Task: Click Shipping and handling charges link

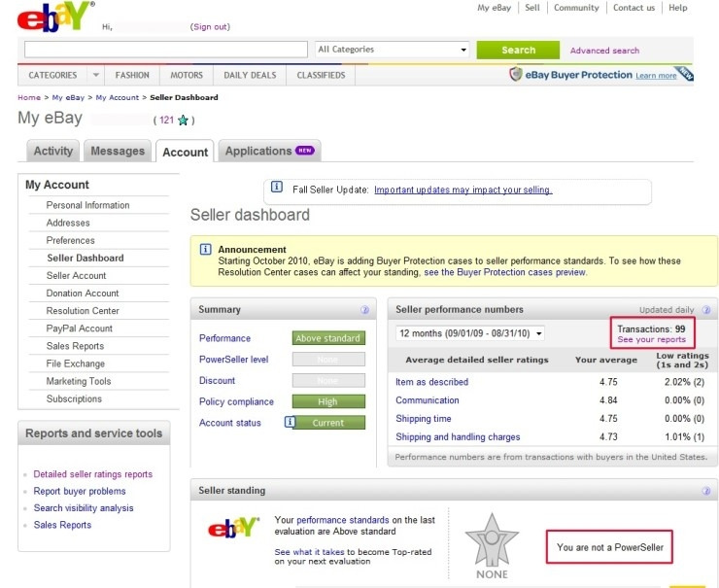Action: (x=458, y=437)
